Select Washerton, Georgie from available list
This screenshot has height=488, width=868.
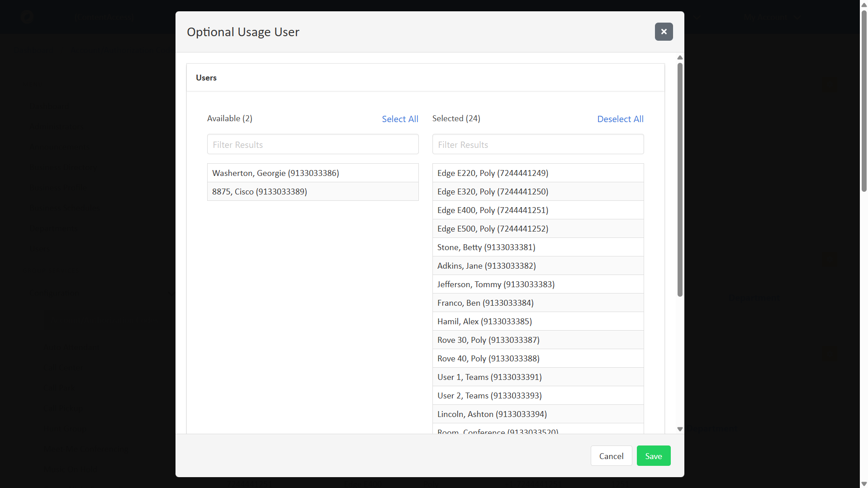coord(313,173)
